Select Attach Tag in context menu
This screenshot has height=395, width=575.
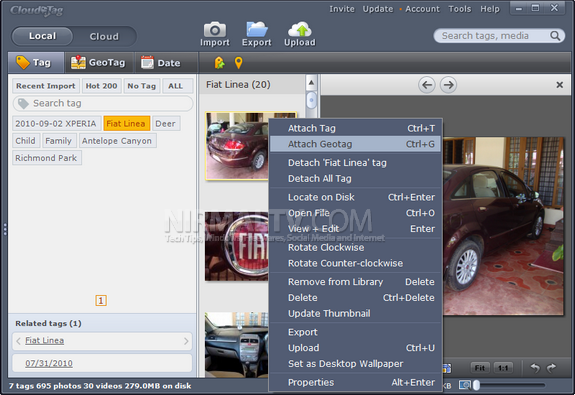tap(355, 128)
